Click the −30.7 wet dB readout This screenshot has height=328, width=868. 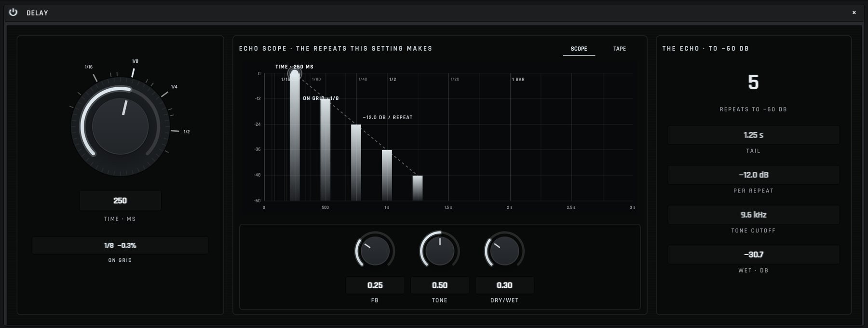point(753,254)
